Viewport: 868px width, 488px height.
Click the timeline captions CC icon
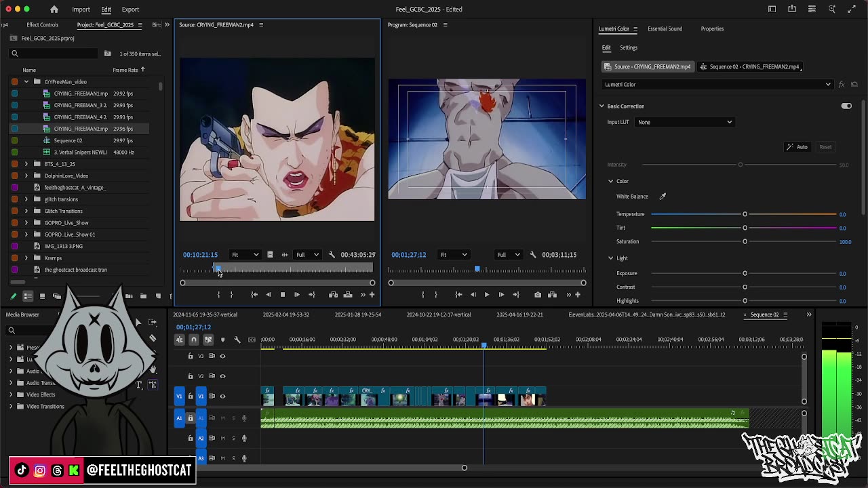[252, 340]
